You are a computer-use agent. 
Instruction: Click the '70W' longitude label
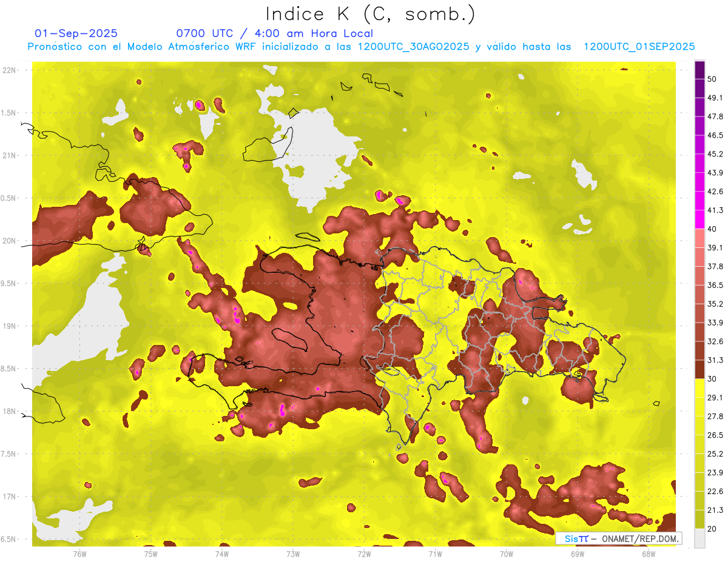point(506,554)
